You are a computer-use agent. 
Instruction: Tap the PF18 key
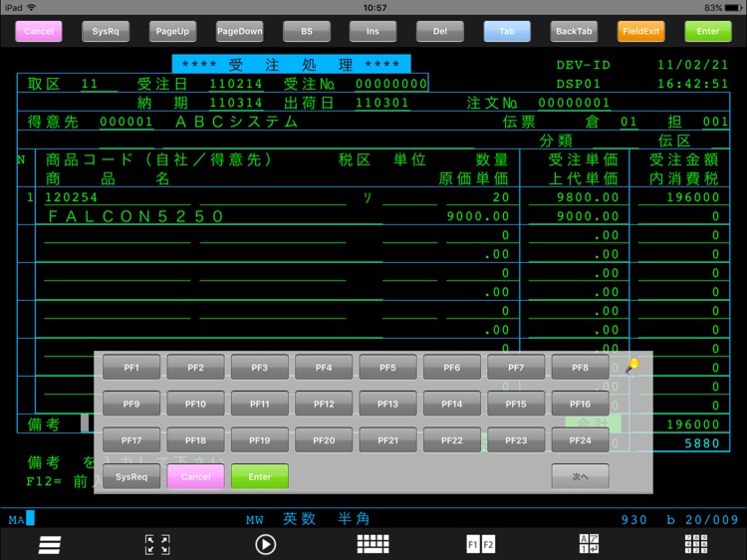[195, 440]
